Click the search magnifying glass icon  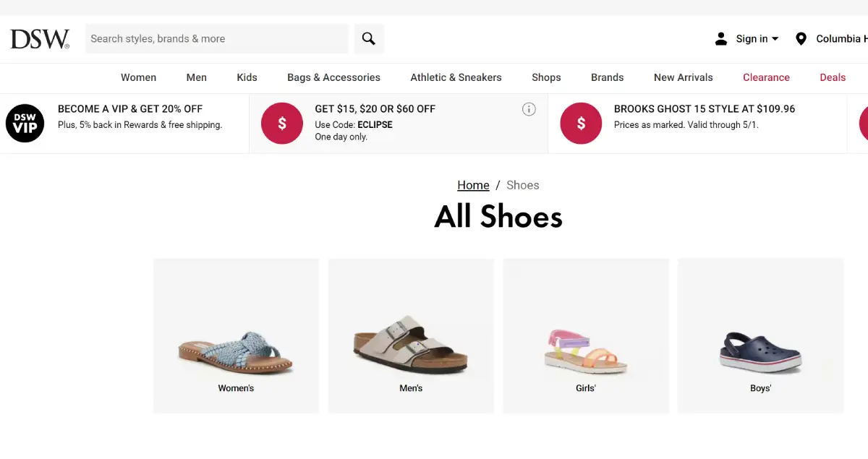tap(369, 38)
